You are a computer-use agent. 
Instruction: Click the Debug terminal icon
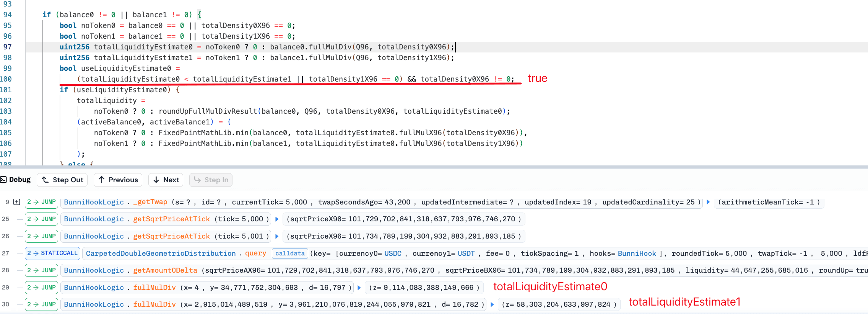pyautogui.click(x=3, y=180)
